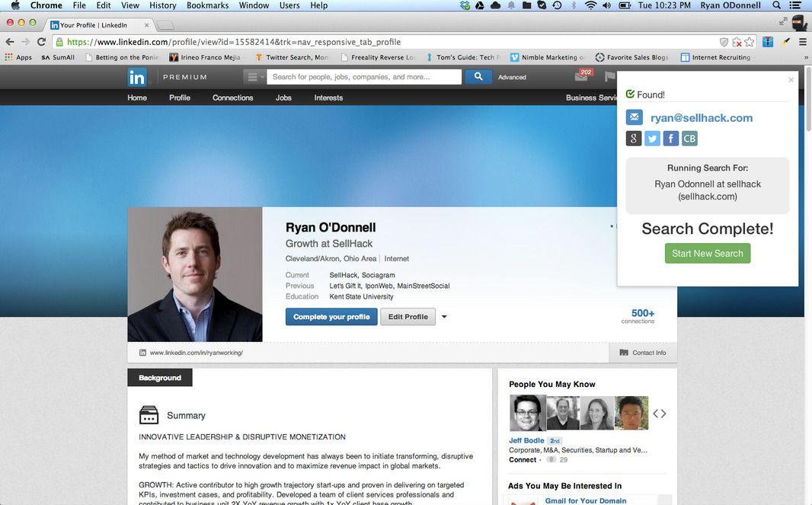
Task: Open the Chrome hamburger menu
Action: click(802, 42)
